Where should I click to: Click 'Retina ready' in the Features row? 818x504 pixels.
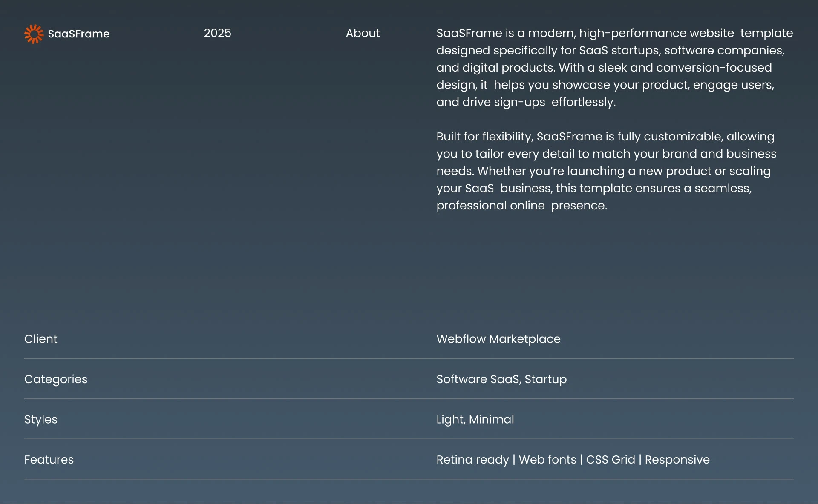point(472,460)
